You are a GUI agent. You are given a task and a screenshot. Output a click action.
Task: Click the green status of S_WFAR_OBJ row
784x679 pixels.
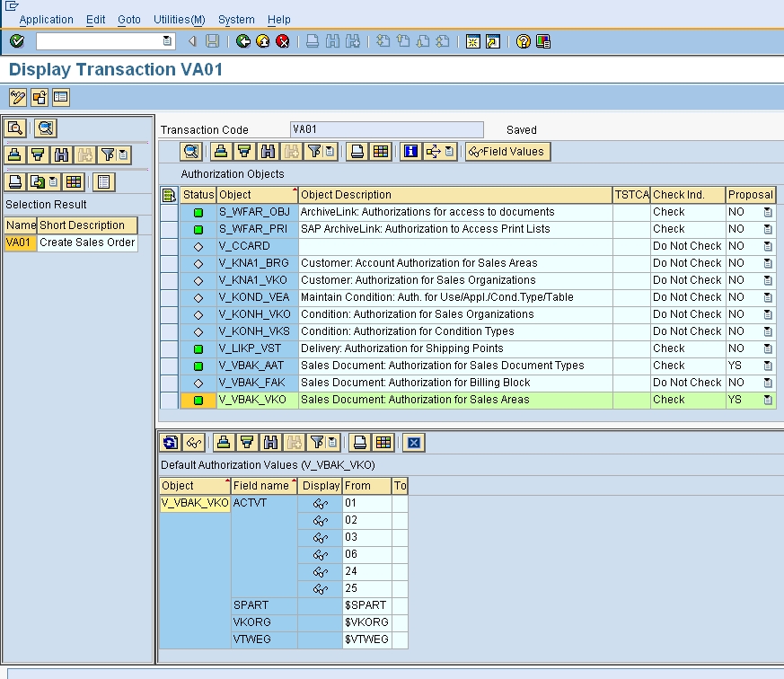tap(198, 213)
